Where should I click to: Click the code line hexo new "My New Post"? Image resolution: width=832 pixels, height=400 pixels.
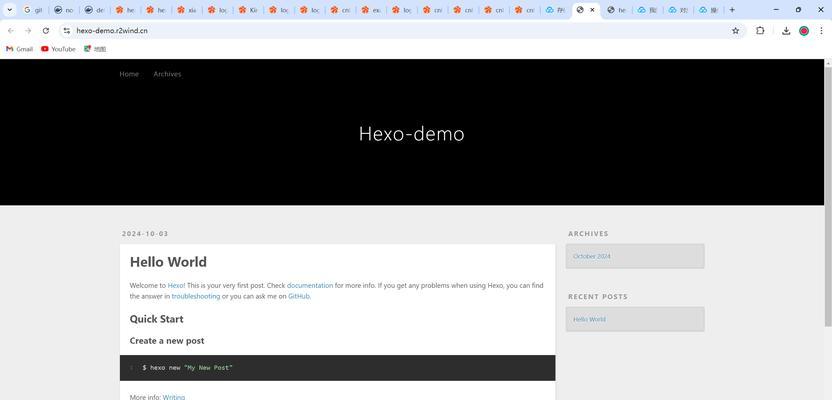(x=187, y=368)
